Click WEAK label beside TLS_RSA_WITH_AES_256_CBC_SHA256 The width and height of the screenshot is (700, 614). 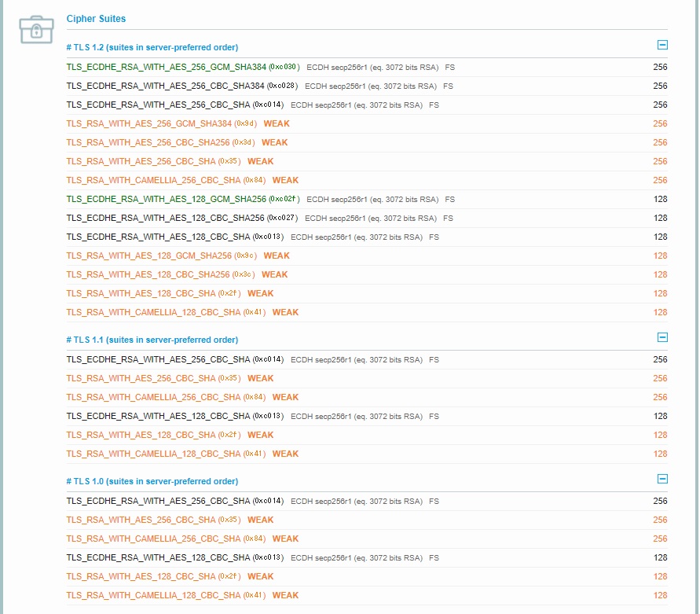tap(274, 142)
